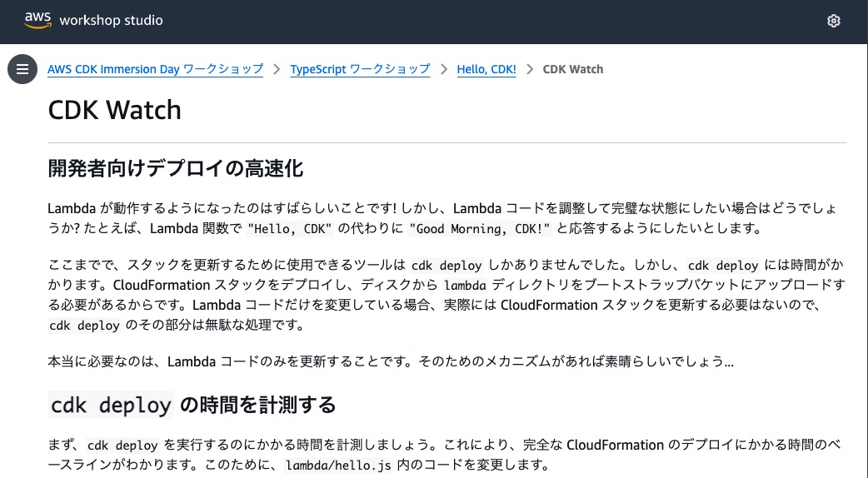The width and height of the screenshot is (868, 478).
Task: Click the CDK Watch breadcrumb item
Action: (573, 69)
